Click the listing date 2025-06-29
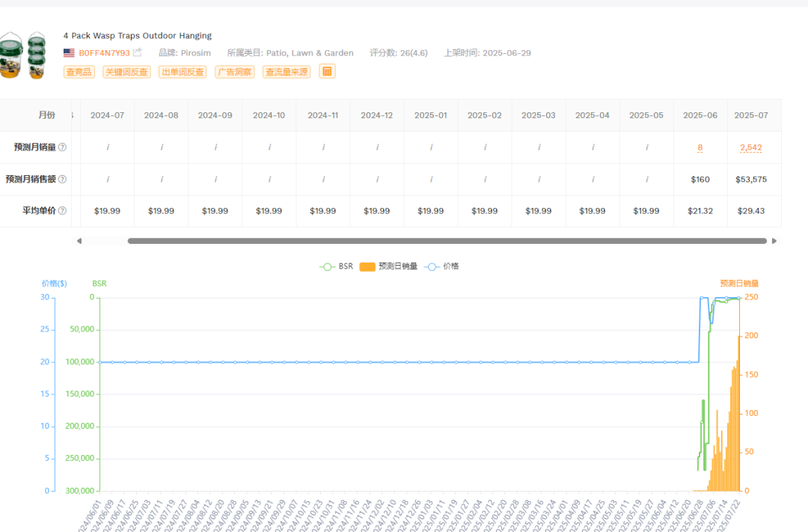Image resolution: width=808 pixels, height=532 pixels. tap(506, 52)
